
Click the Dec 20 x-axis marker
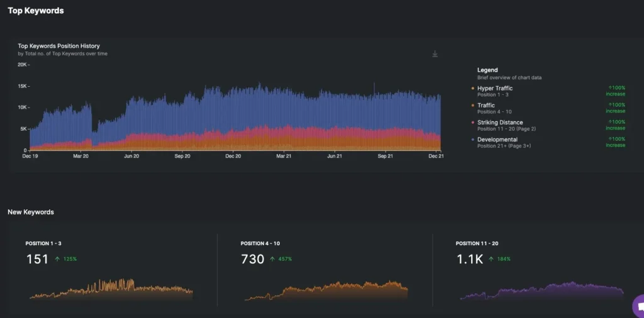233,155
